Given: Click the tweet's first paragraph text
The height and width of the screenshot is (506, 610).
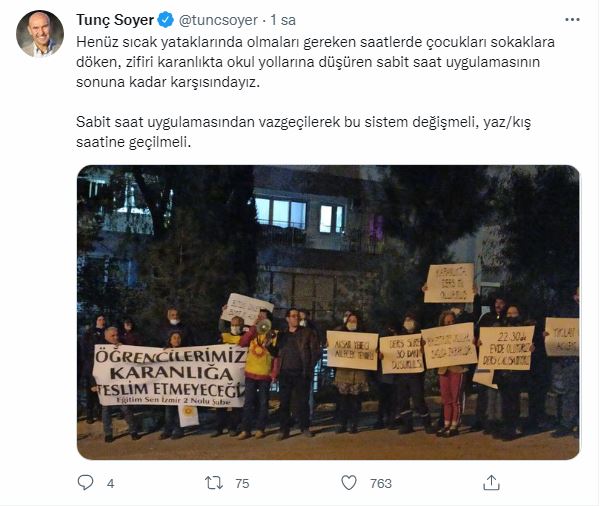Looking at the screenshot, I should click(315, 62).
